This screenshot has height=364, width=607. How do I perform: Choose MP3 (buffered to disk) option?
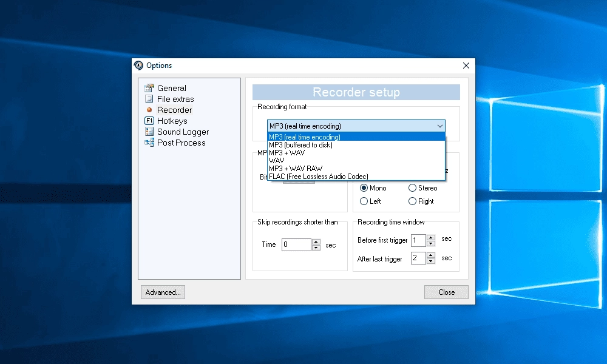pos(356,144)
